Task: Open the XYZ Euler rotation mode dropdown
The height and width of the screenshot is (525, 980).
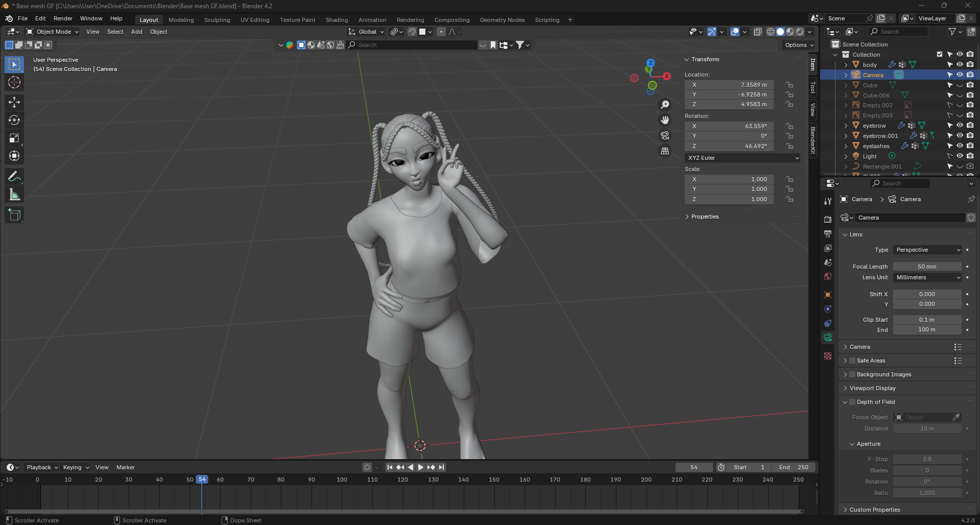Action: click(743, 158)
